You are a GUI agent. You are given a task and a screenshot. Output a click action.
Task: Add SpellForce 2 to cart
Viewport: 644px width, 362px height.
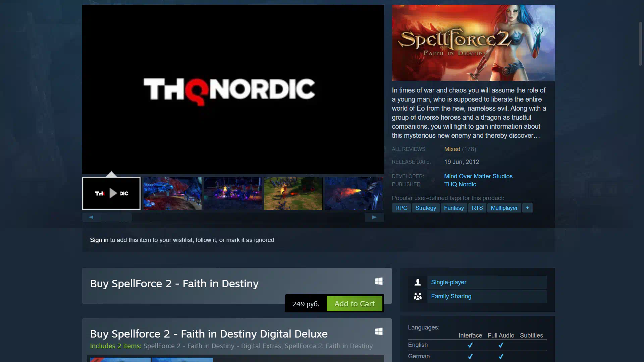tap(355, 304)
